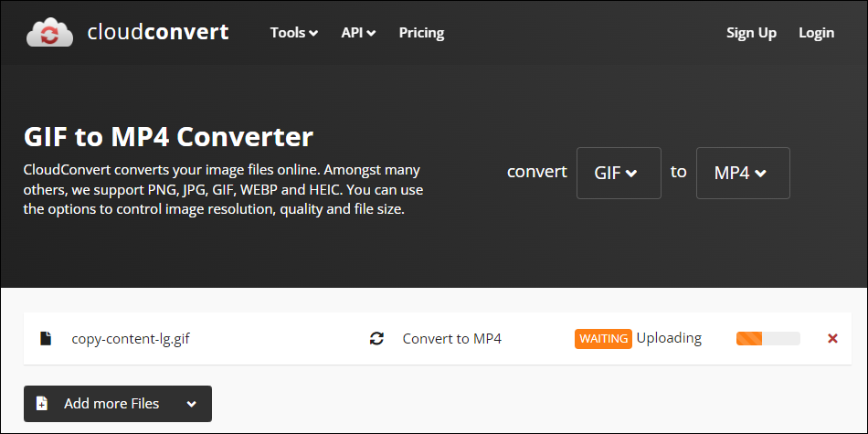
Task: Go to the Pricing page
Action: point(421,33)
